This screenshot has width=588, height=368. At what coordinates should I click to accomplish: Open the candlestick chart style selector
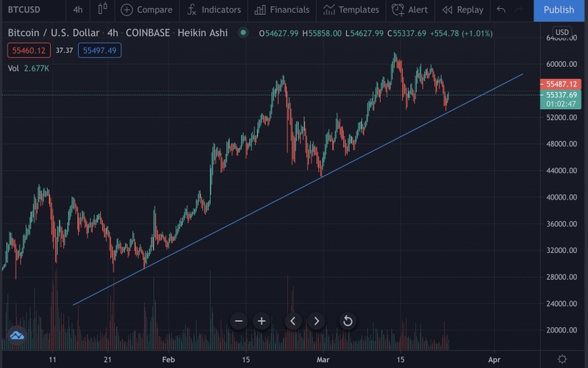pos(102,10)
